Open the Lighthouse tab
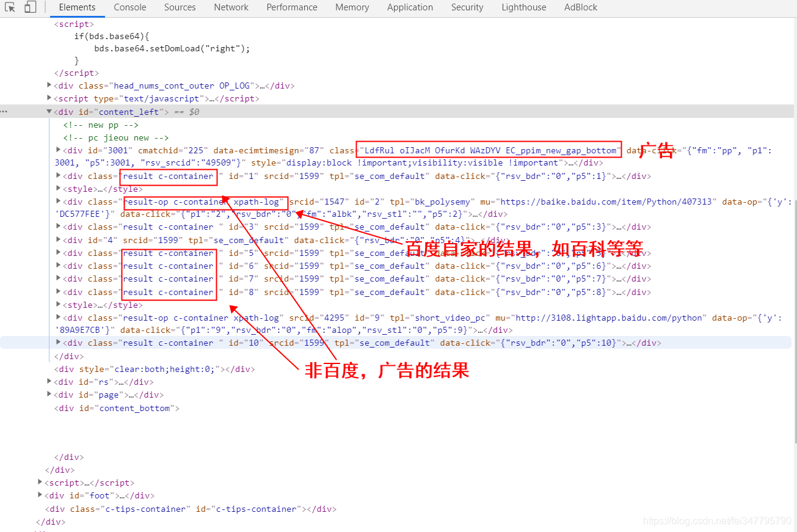797x532 pixels. click(x=524, y=7)
